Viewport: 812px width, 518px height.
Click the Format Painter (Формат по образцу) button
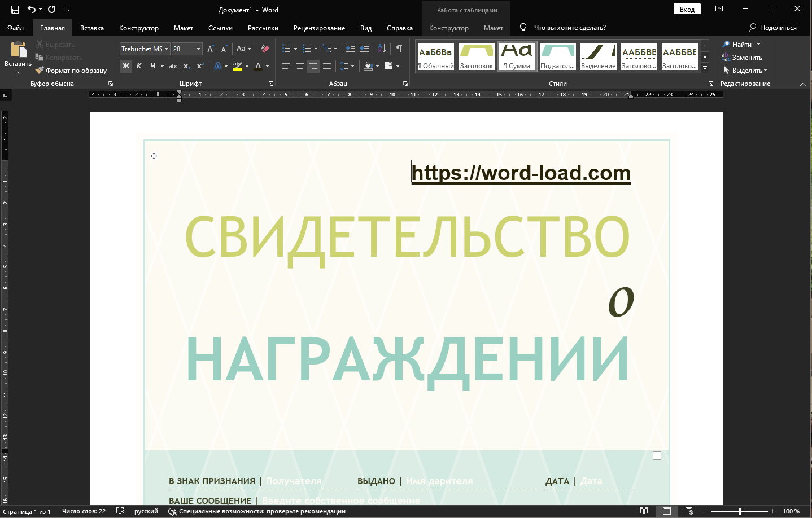click(x=71, y=71)
